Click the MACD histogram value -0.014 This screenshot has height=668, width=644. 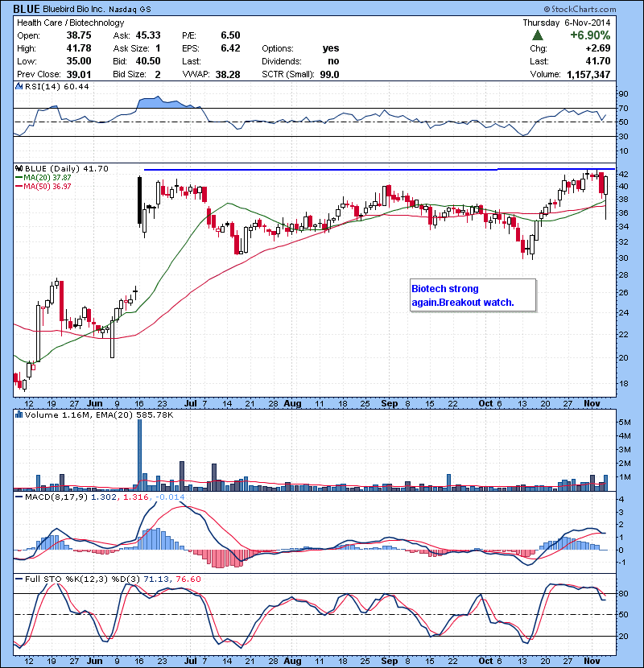(170, 497)
